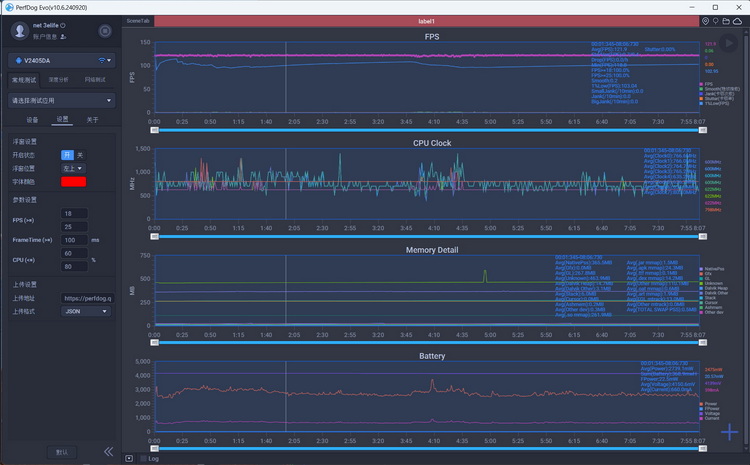Screen dimensions: 750x465
Task: Click the CPU Clock chart title
Action: [432, 143]
